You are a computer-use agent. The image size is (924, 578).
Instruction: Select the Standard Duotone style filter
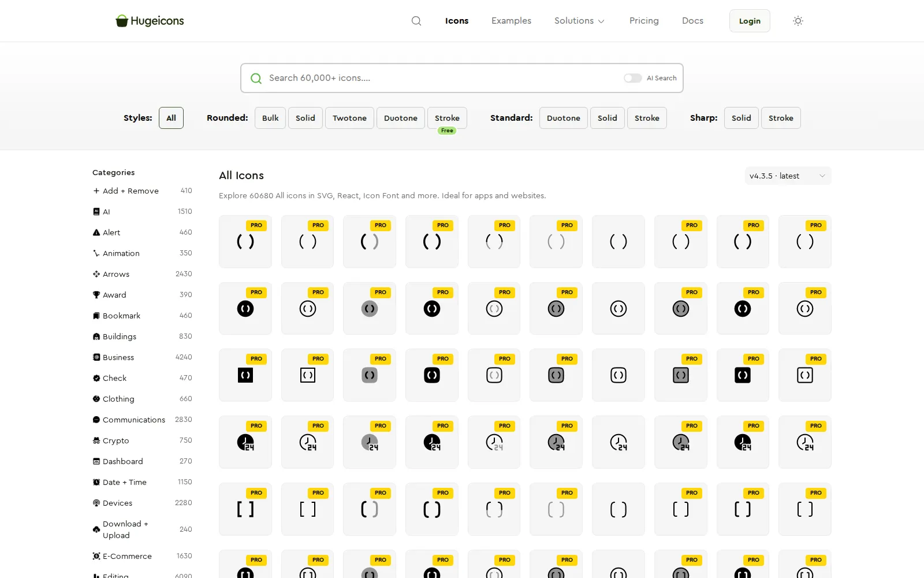(564, 118)
